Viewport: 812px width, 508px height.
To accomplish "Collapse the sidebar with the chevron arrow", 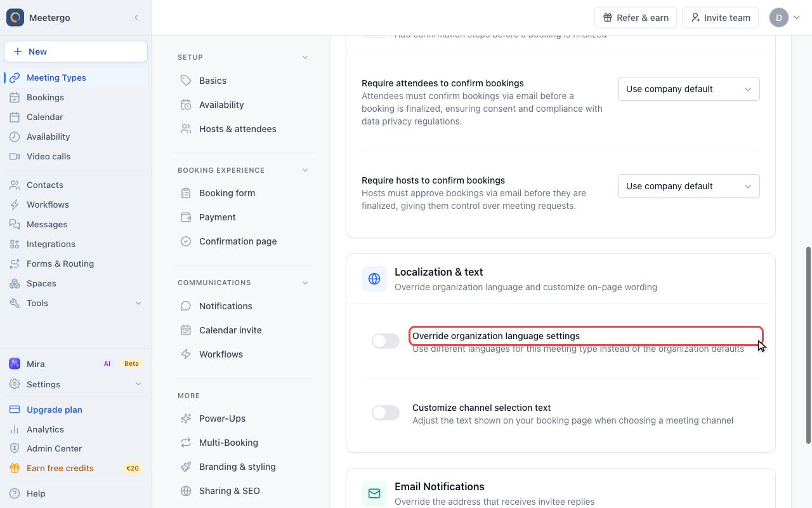I will (136, 18).
